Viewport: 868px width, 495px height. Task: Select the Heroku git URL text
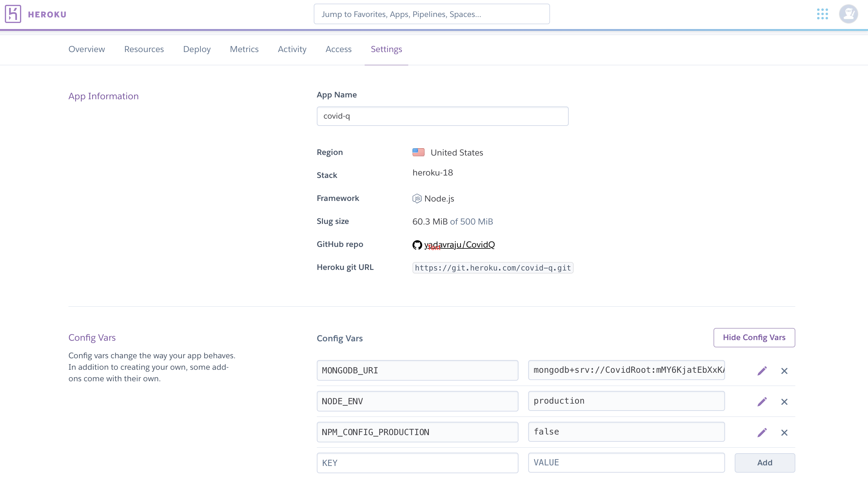(493, 268)
